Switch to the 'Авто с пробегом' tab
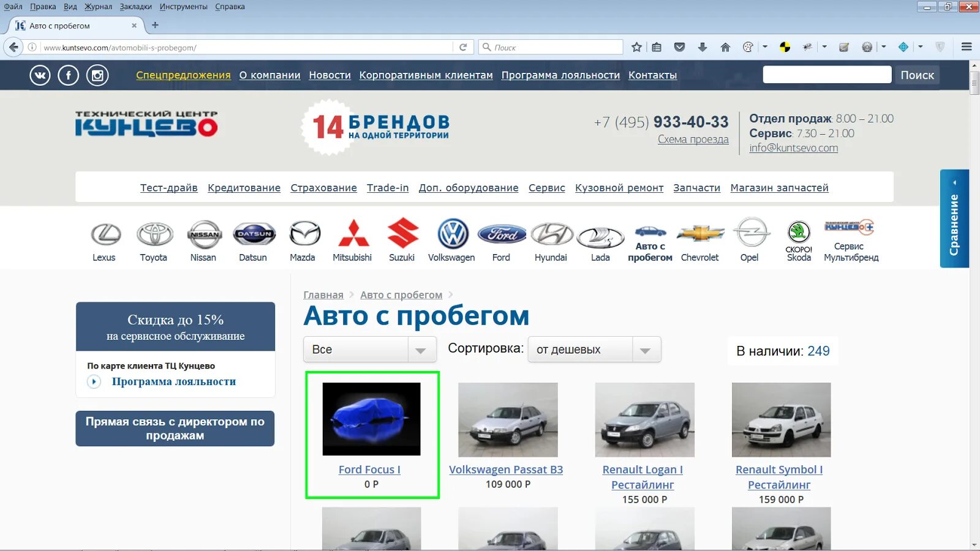980x551 pixels. (76, 26)
